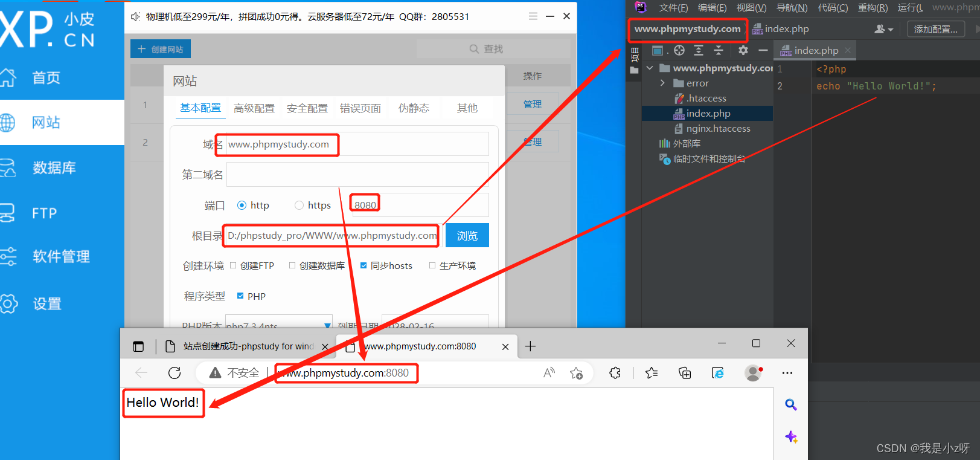Switch to 伪静态 tab
The height and width of the screenshot is (460, 980).
(x=414, y=108)
